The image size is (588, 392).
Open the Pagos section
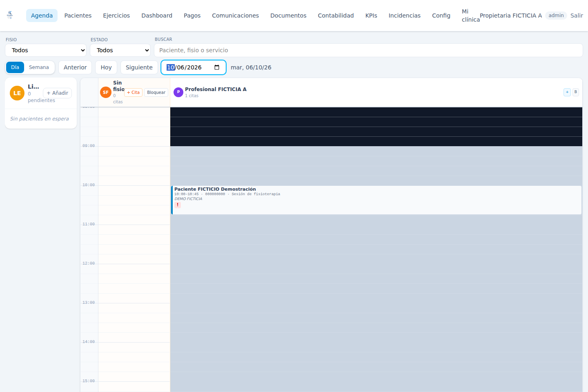[192, 16]
